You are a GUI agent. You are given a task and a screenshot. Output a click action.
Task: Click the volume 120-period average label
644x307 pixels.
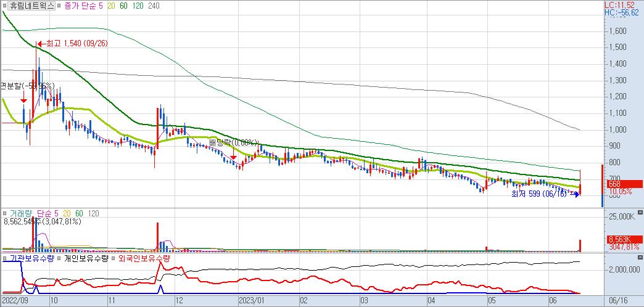click(93, 213)
